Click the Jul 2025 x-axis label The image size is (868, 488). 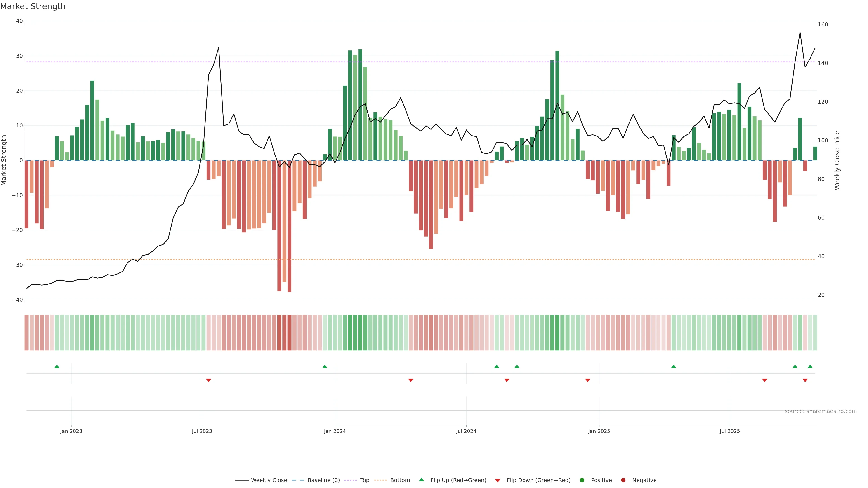click(729, 431)
